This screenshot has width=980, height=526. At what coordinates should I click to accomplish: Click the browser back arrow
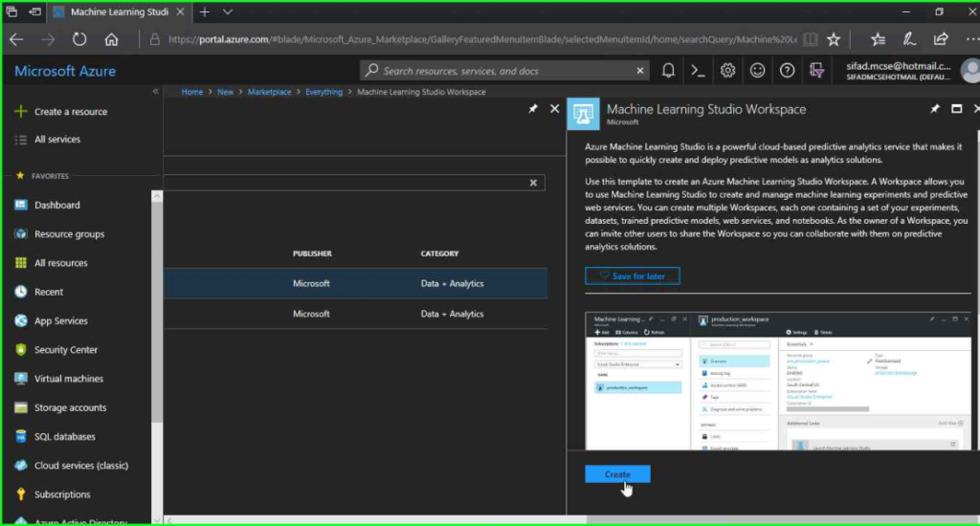point(16,39)
